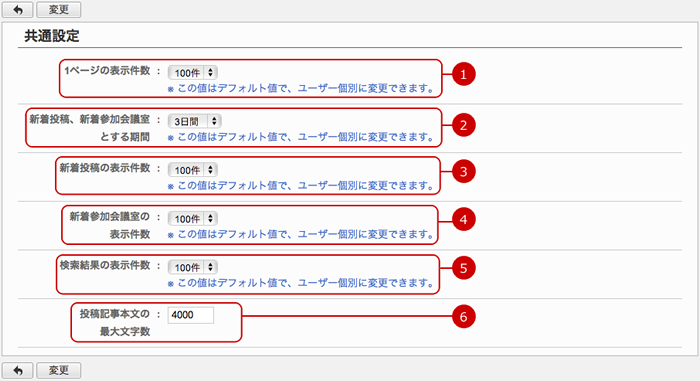Click the default-value note under 3日間 dropdown
The image size is (700, 381).
[300, 137]
